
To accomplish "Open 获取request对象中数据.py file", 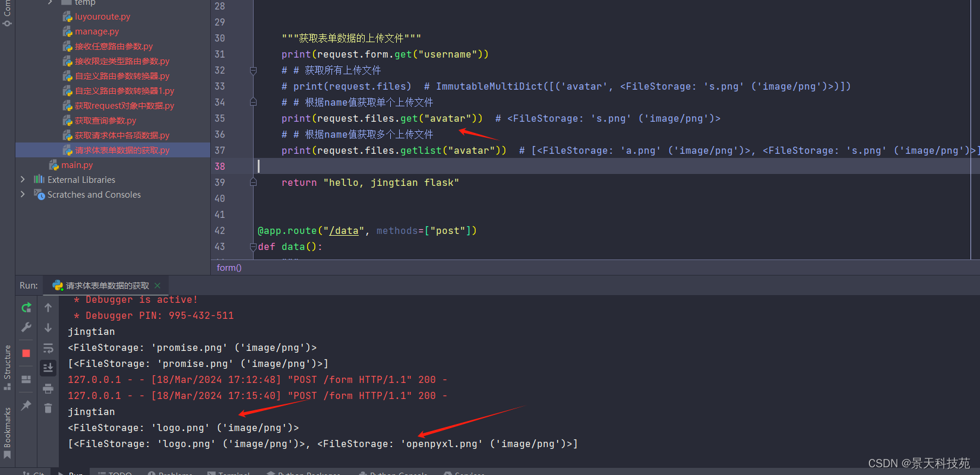I will pos(124,106).
